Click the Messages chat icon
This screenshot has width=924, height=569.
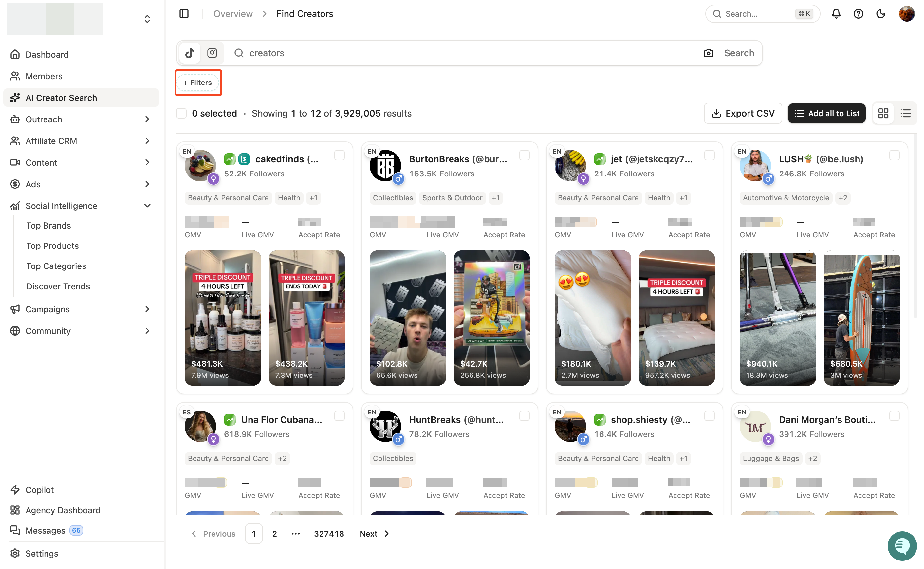coord(15,531)
